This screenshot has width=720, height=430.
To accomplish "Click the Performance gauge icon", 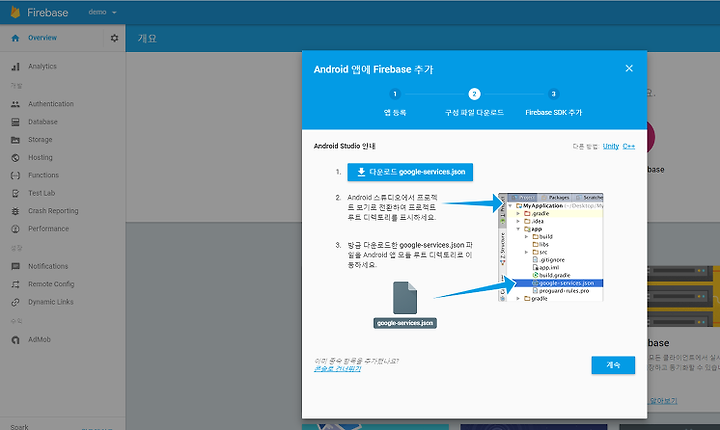I will 15,229.
